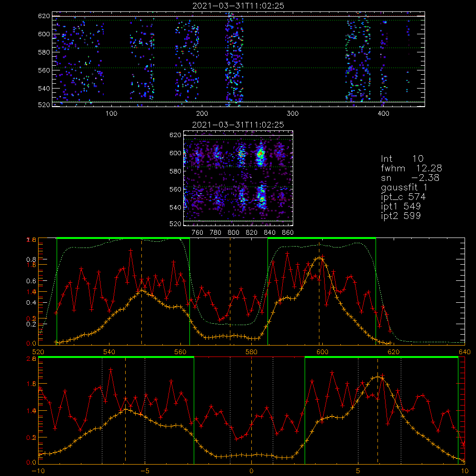Click the orange curve peak near 599
The image size is (476, 476).
[x=319, y=258]
